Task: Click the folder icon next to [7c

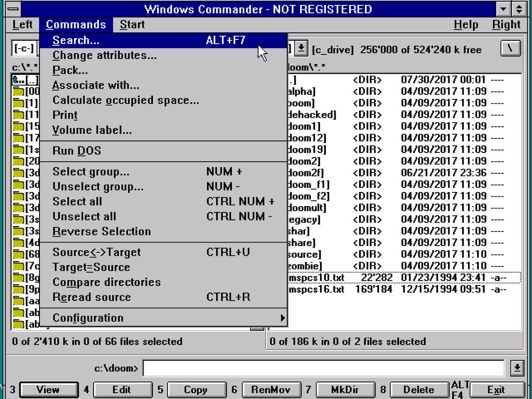Action: (19, 266)
